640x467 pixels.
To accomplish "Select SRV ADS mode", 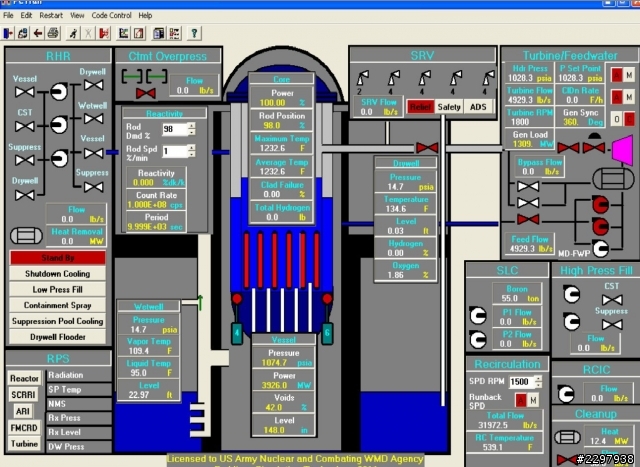I will 478,107.
